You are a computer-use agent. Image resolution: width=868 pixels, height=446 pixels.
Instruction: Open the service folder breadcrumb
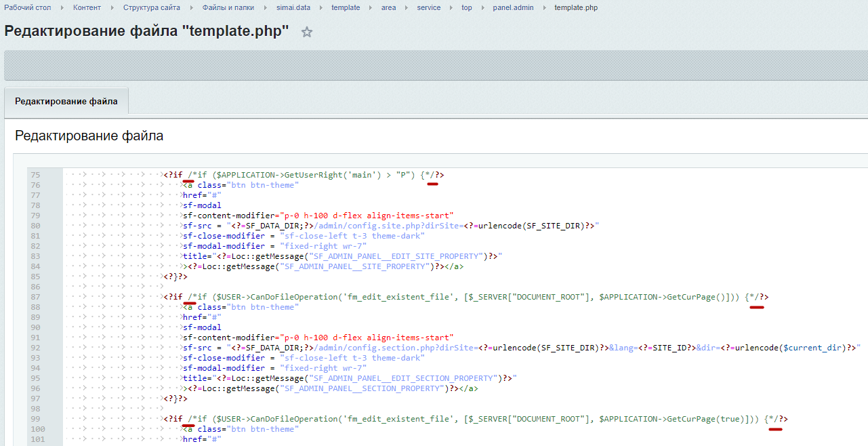(x=428, y=7)
